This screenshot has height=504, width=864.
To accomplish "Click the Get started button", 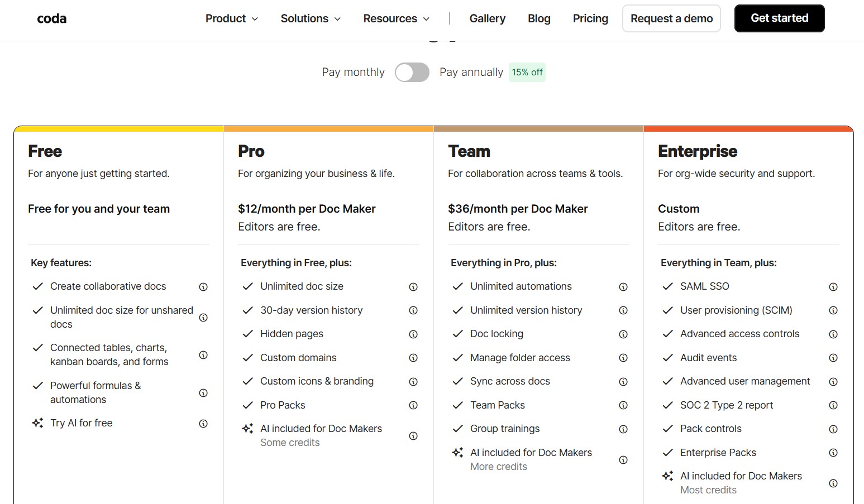I will point(779,18).
